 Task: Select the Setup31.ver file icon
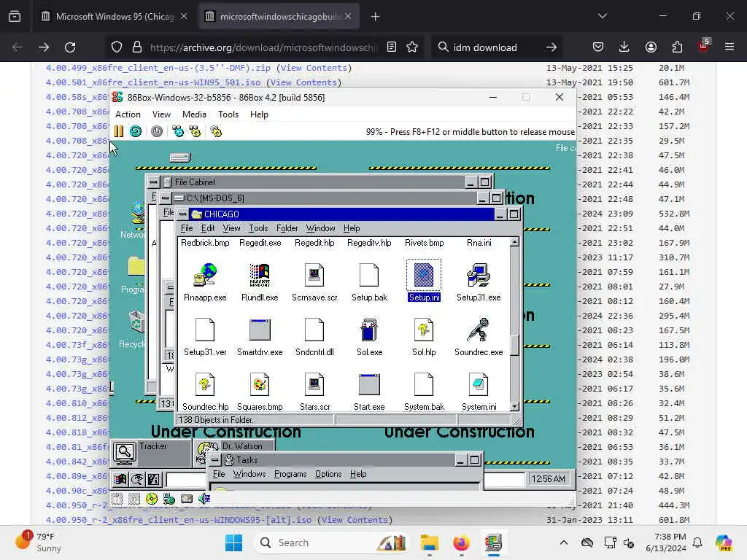[205, 330]
